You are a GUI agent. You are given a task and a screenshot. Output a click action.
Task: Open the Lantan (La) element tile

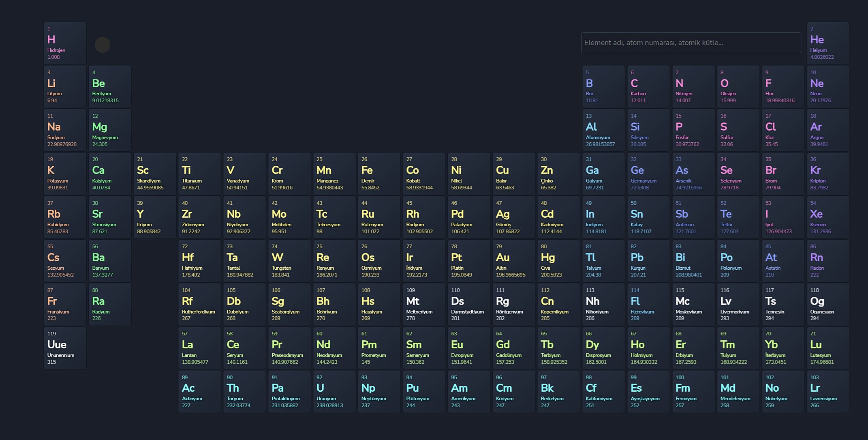click(x=199, y=348)
